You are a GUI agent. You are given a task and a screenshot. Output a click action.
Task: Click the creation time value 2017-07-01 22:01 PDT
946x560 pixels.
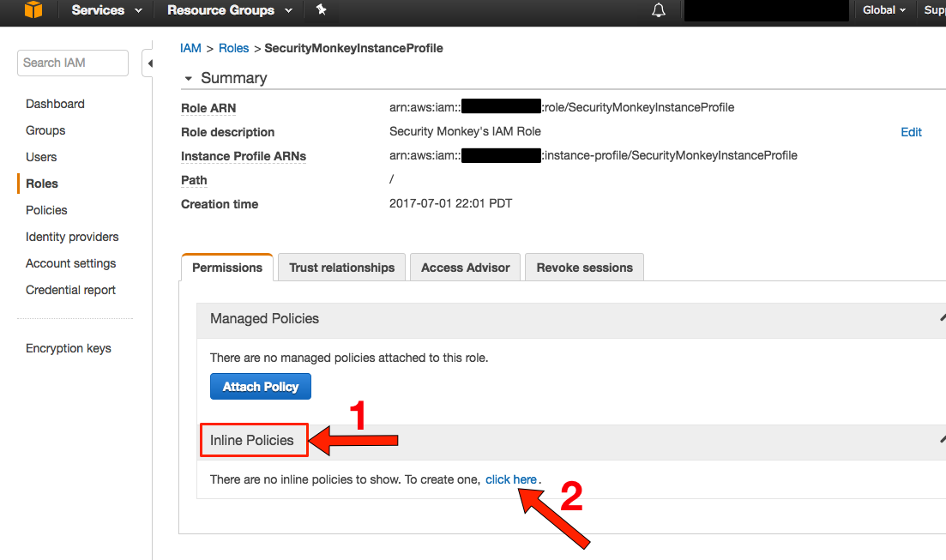tap(450, 203)
